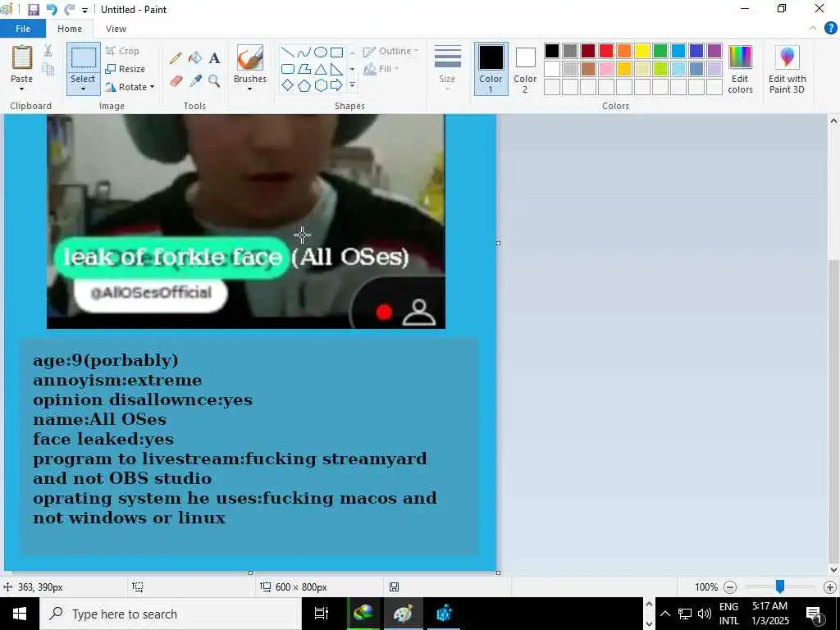This screenshot has width=840, height=630.
Task: Click the Resize button
Action: point(125,69)
